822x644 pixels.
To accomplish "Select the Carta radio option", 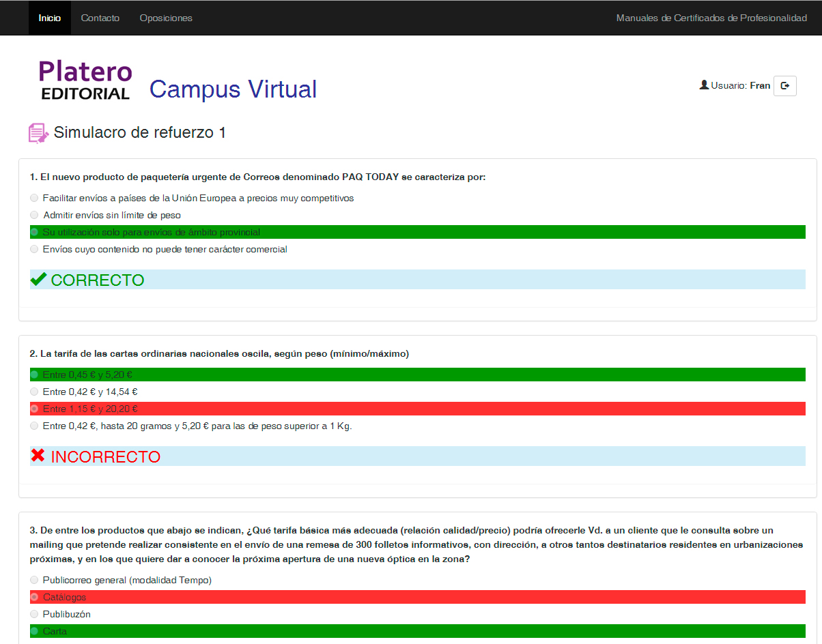I will pyautogui.click(x=34, y=631).
